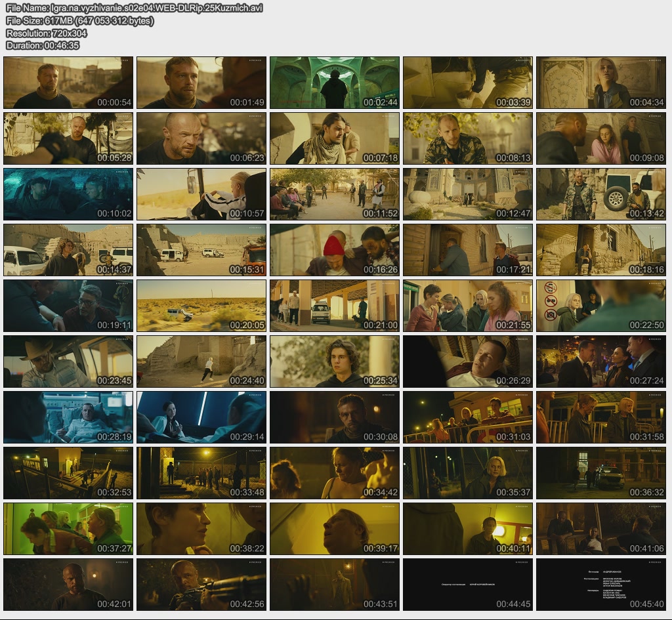The height and width of the screenshot is (620, 672).
Task: Click the thumbnail timestamped 00:00:54
Action: 68,83
